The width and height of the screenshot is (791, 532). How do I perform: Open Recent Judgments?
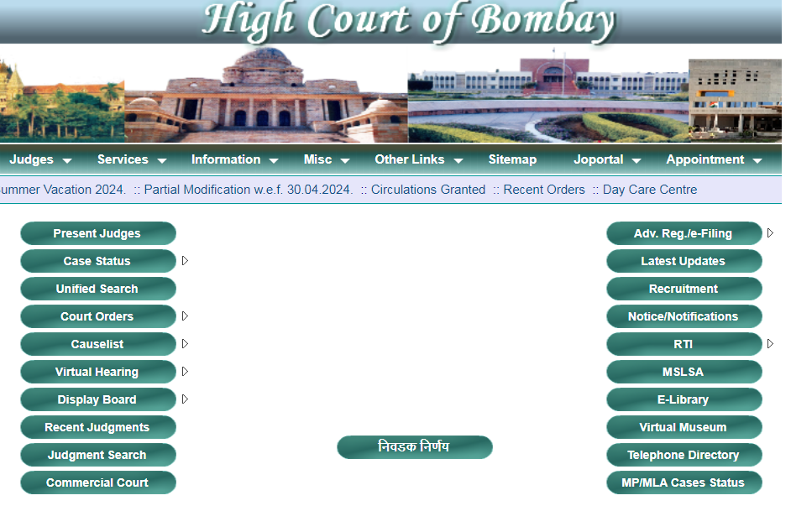[x=98, y=428]
